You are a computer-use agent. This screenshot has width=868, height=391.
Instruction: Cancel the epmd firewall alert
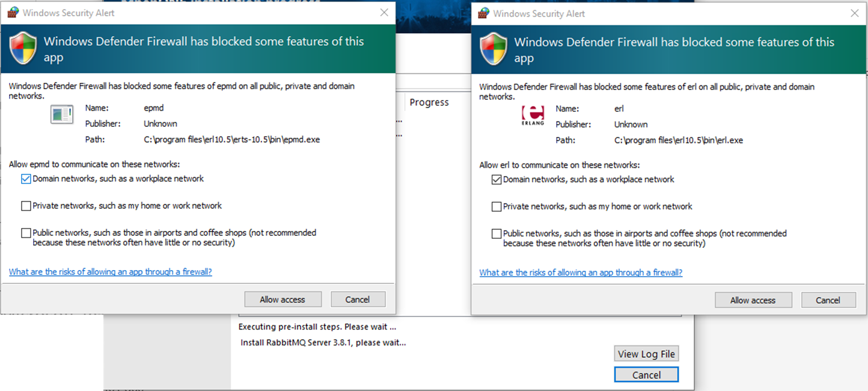click(x=357, y=300)
